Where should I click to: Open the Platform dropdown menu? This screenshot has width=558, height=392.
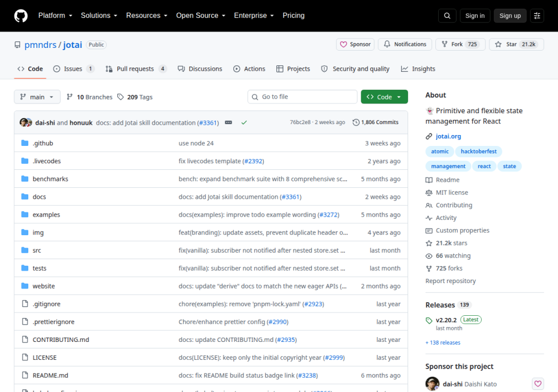(55, 16)
